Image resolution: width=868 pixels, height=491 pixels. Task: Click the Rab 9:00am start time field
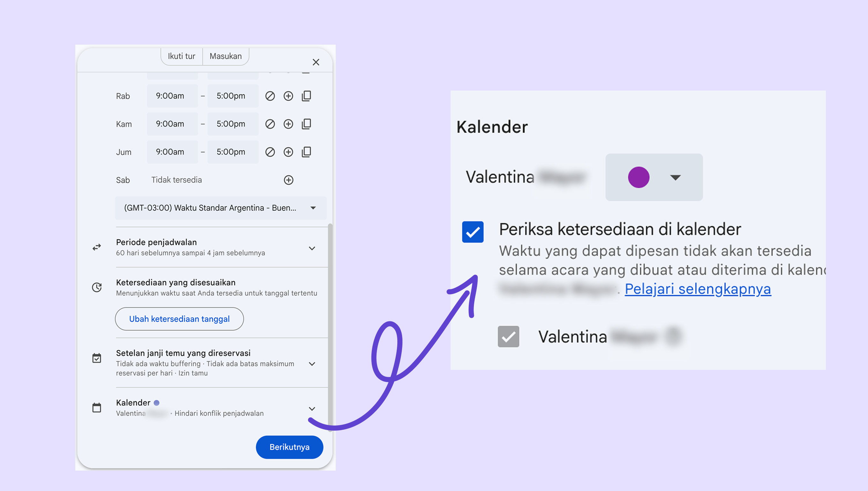pyautogui.click(x=172, y=96)
